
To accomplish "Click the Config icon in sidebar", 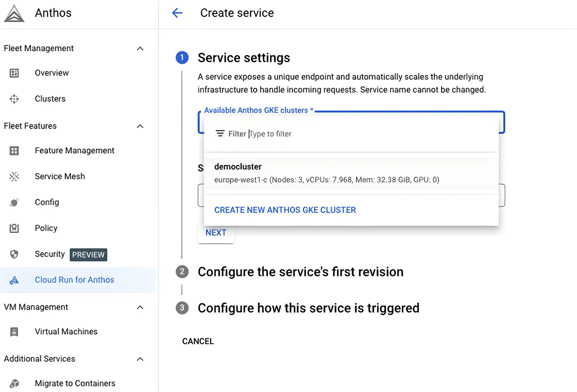I will point(14,203).
